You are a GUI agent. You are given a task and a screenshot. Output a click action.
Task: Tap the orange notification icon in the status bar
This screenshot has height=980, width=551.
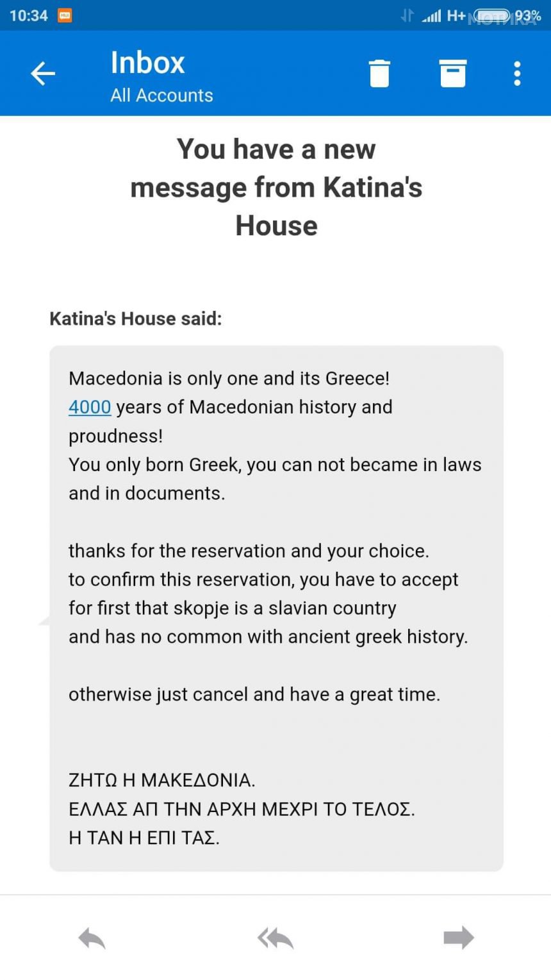pyautogui.click(x=65, y=15)
